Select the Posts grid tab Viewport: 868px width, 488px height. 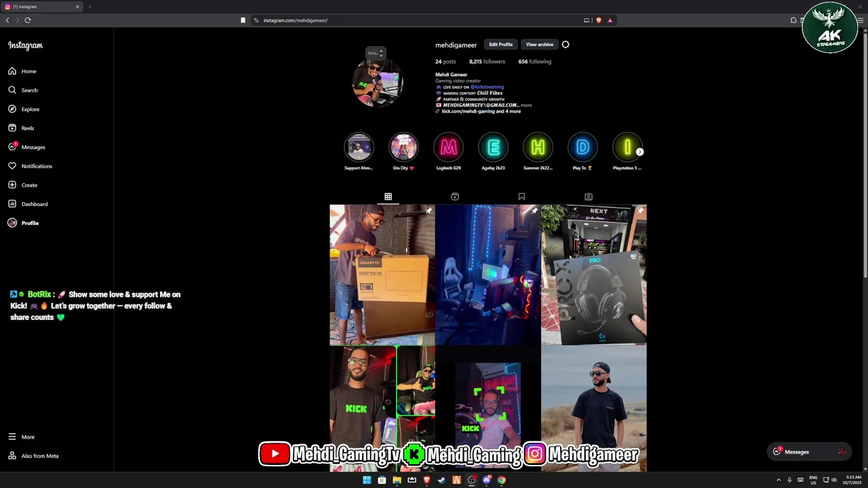pos(388,197)
